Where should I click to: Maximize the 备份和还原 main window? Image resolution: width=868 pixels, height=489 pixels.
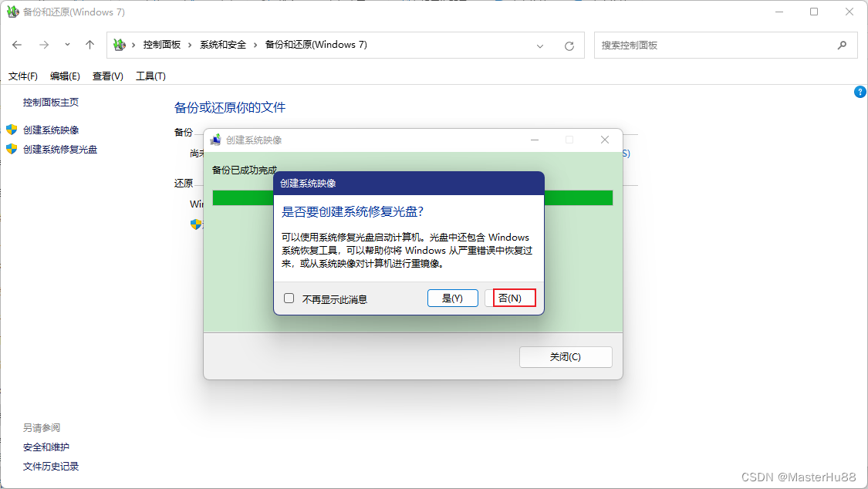814,12
